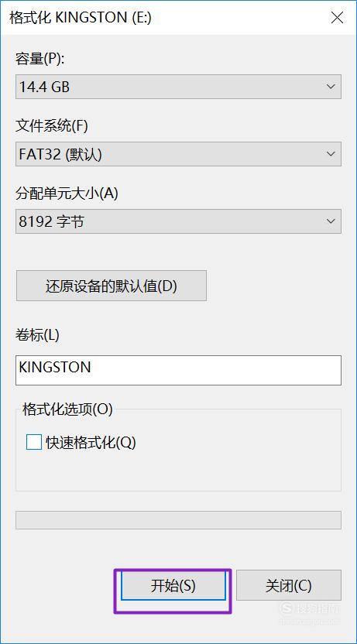Click the chevron arrow of the capacity combo box
Image resolution: width=357 pixels, height=644 pixels.
pos(331,87)
